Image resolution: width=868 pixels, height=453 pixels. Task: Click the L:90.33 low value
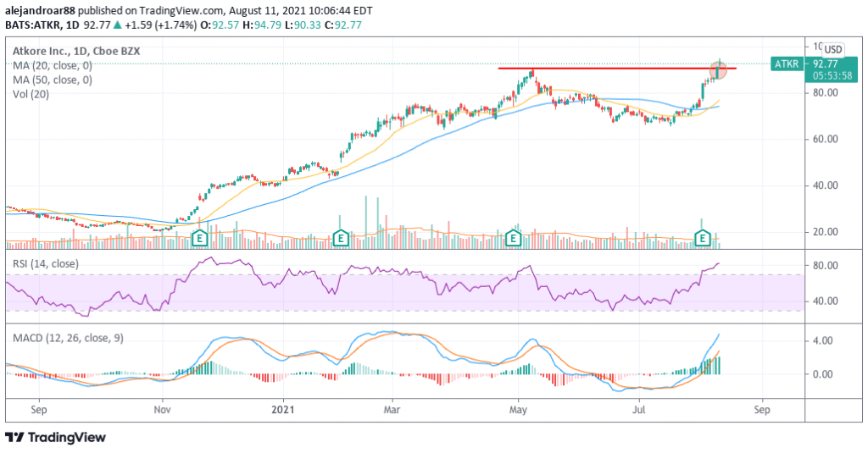click(x=303, y=25)
